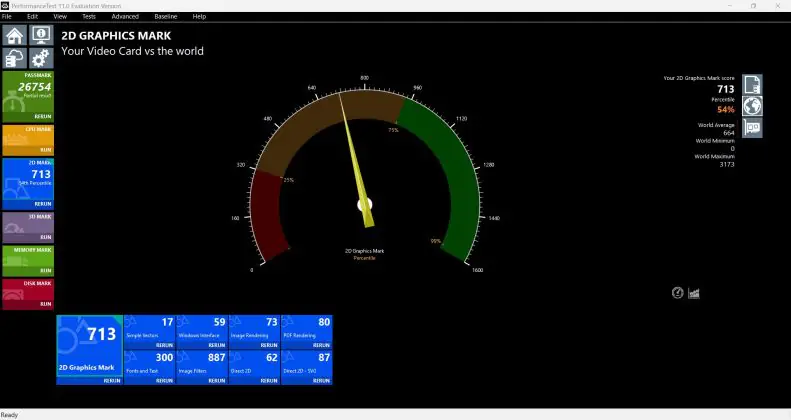The width and height of the screenshot is (791, 420).
Task: Click the Fonts and Text score 300
Action: pos(164,357)
